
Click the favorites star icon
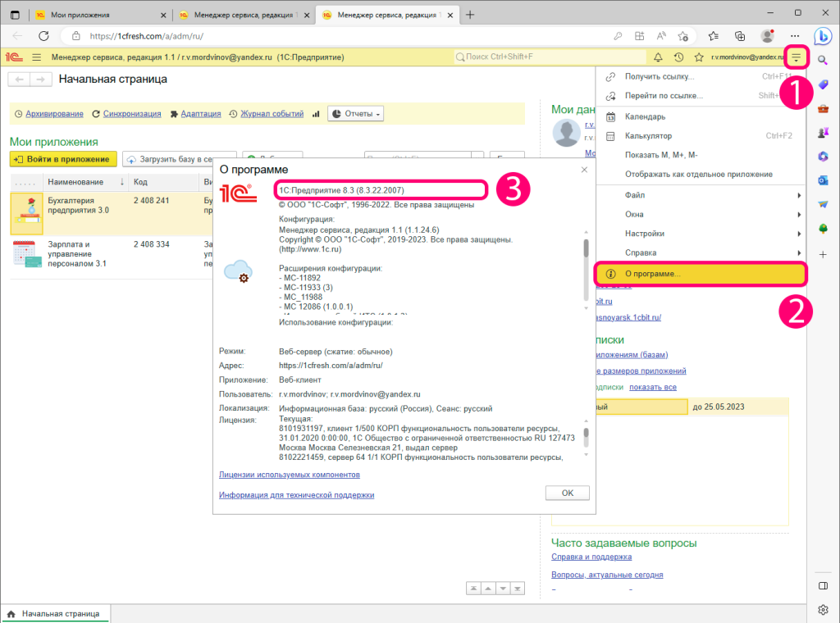click(699, 57)
